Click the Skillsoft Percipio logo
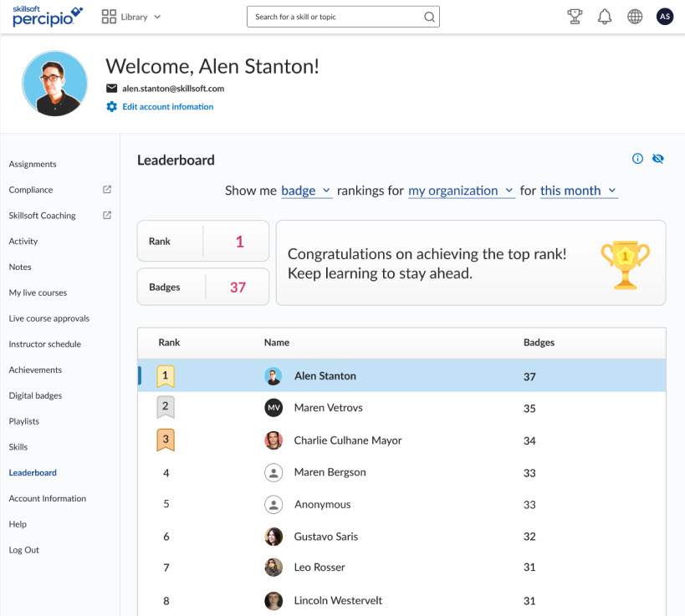Screen dimensions: 685x616 tap(48, 17)
